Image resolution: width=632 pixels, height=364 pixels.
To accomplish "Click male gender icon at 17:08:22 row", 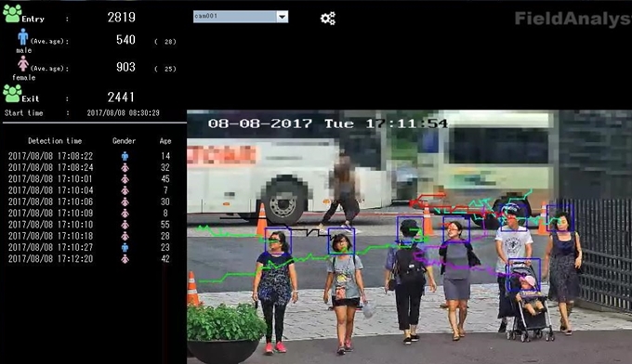I will 125,156.
